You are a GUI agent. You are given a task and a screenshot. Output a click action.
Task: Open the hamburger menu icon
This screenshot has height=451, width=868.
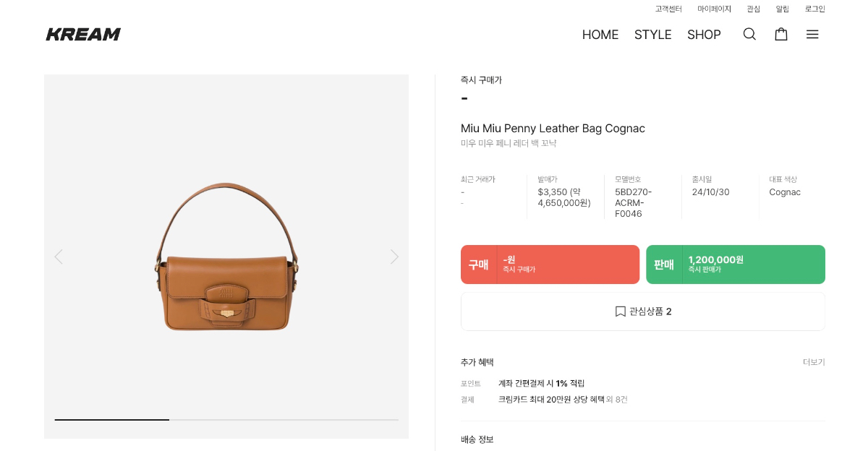[x=812, y=34]
